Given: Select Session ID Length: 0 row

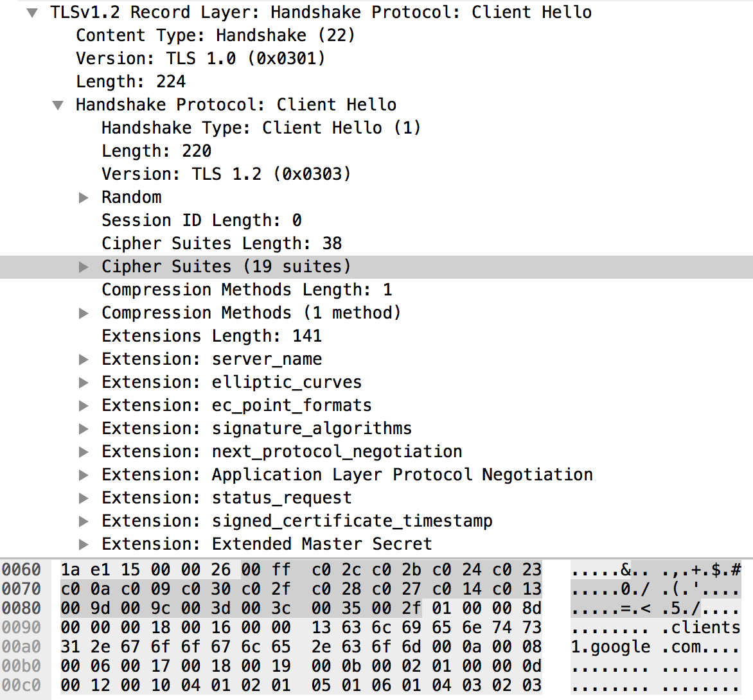Looking at the screenshot, I should (376, 220).
